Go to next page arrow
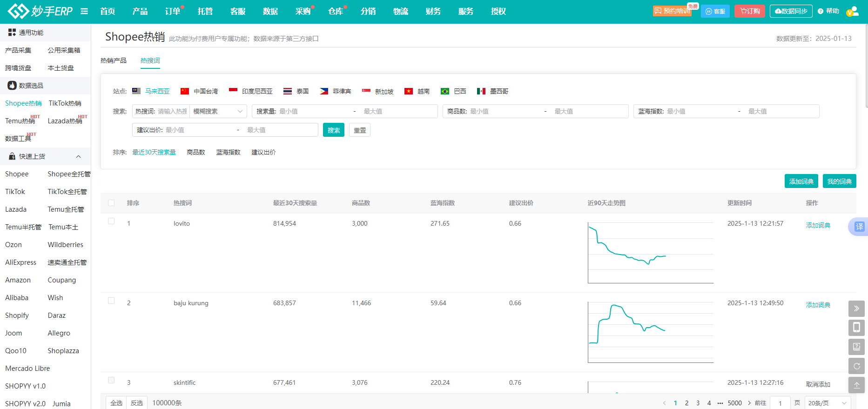Image resolution: width=868 pixels, height=409 pixels. click(749, 403)
